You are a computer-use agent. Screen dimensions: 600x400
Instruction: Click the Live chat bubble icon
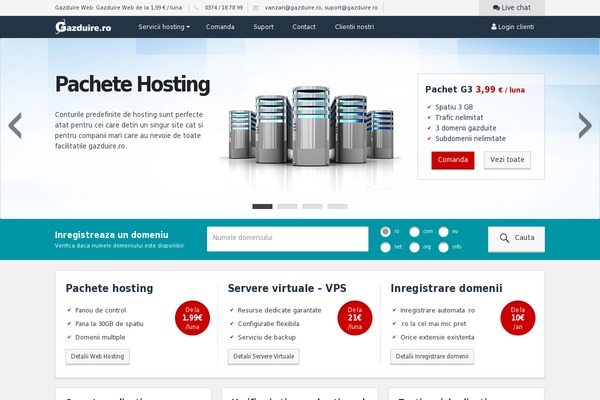pos(496,8)
